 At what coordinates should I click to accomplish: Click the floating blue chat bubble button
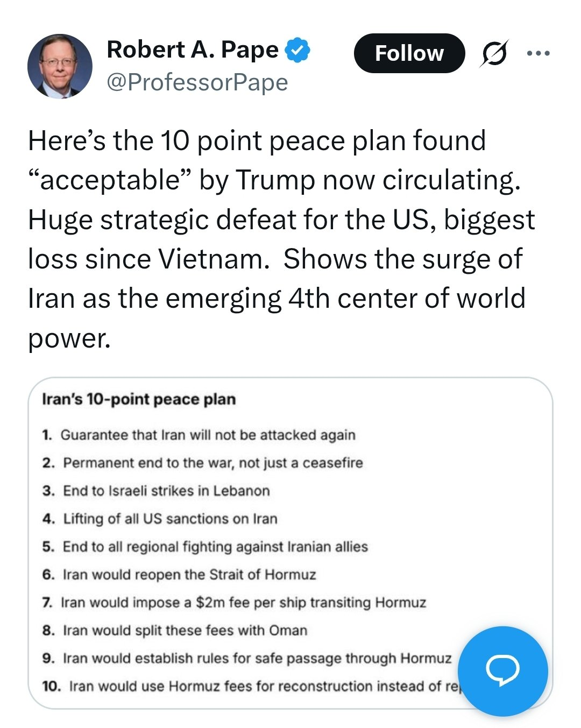(x=502, y=670)
